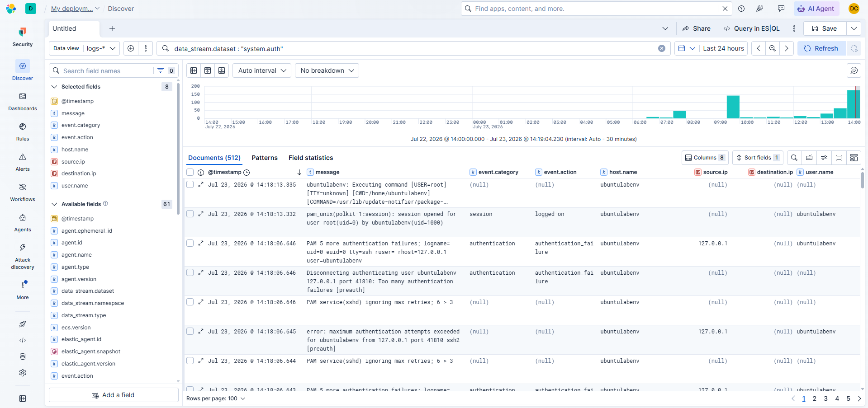868x408 pixels.
Task: Go to Rules in side navigation
Action: 23,132
